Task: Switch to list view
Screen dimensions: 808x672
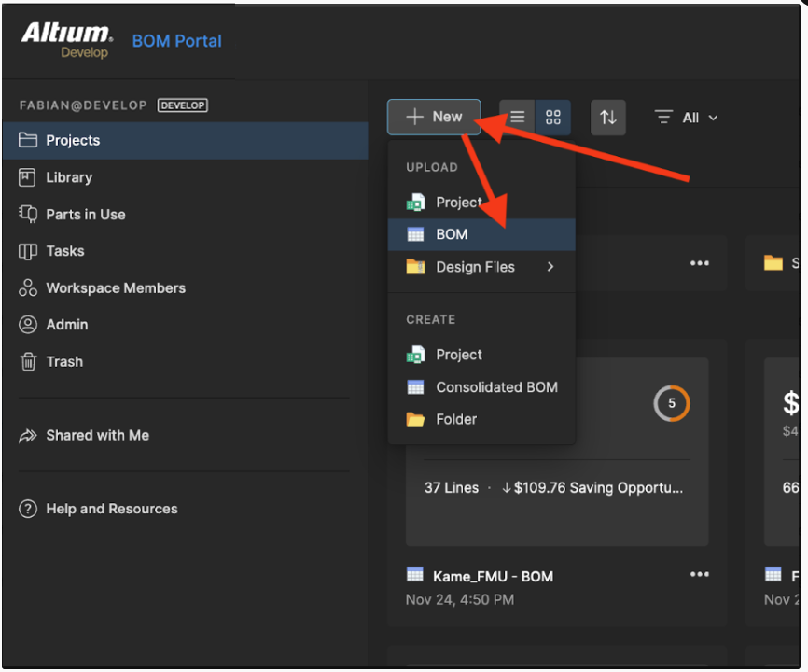Action: point(518,117)
